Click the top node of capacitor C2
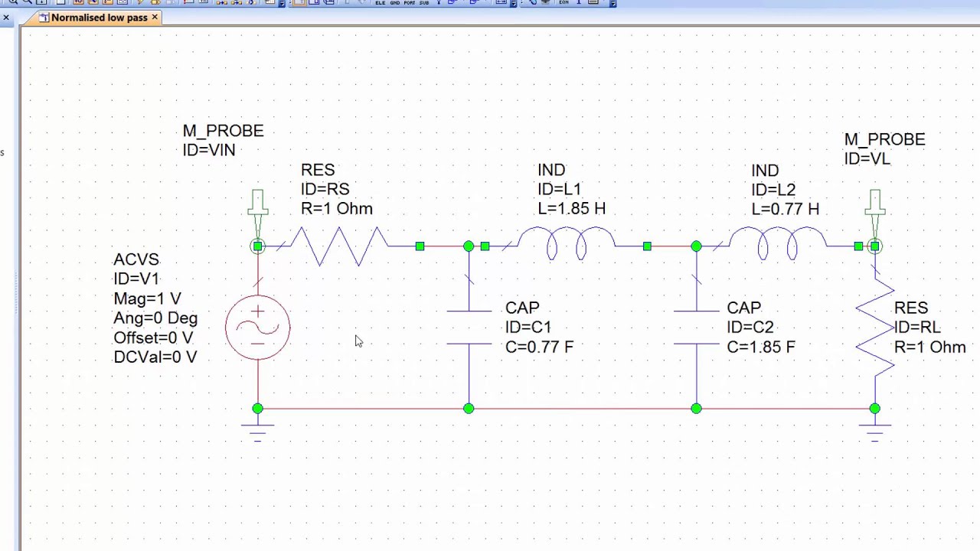The height and width of the screenshot is (551, 980). (x=696, y=246)
